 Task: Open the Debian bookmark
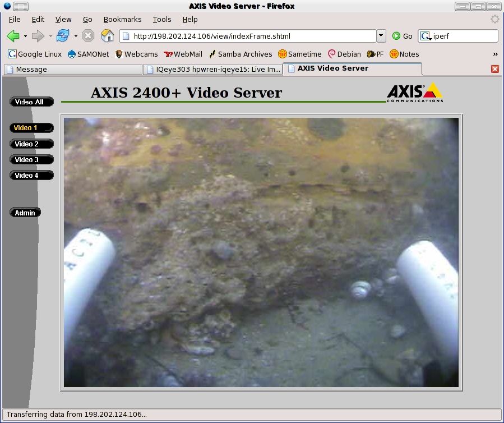pyautogui.click(x=344, y=54)
